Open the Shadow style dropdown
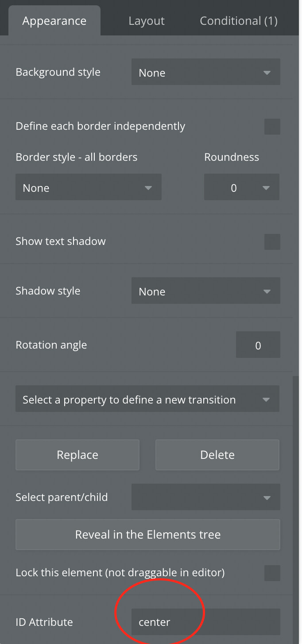This screenshot has height=644, width=302. (206, 291)
